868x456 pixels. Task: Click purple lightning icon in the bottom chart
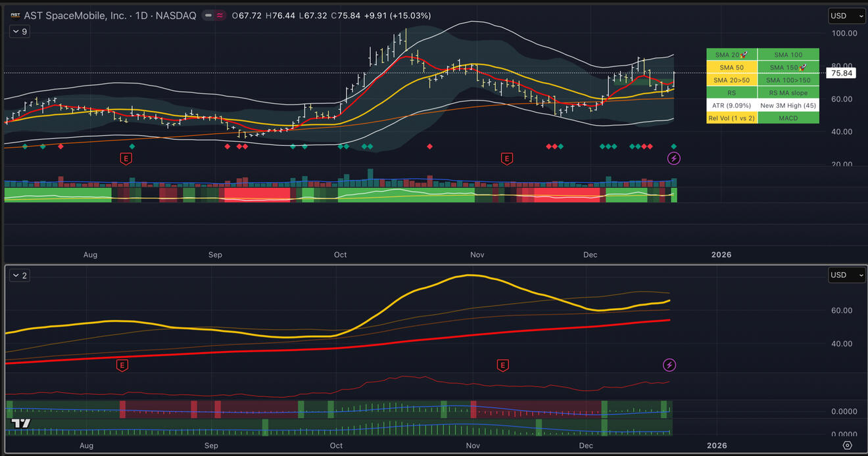click(x=669, y=365)
